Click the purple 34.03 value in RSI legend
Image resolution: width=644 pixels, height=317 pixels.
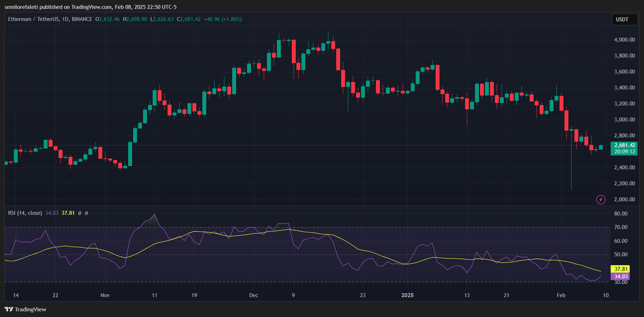point(52,213)
